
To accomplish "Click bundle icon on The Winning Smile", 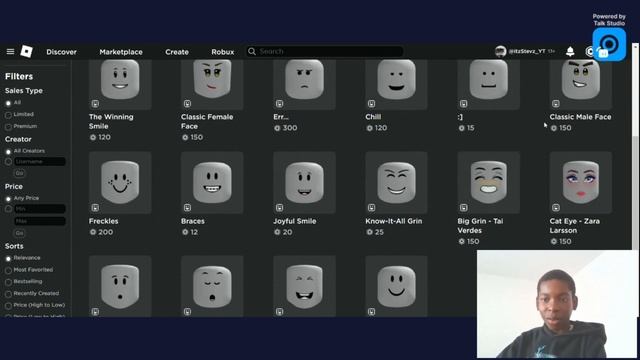I will click(x=95, y=104).
